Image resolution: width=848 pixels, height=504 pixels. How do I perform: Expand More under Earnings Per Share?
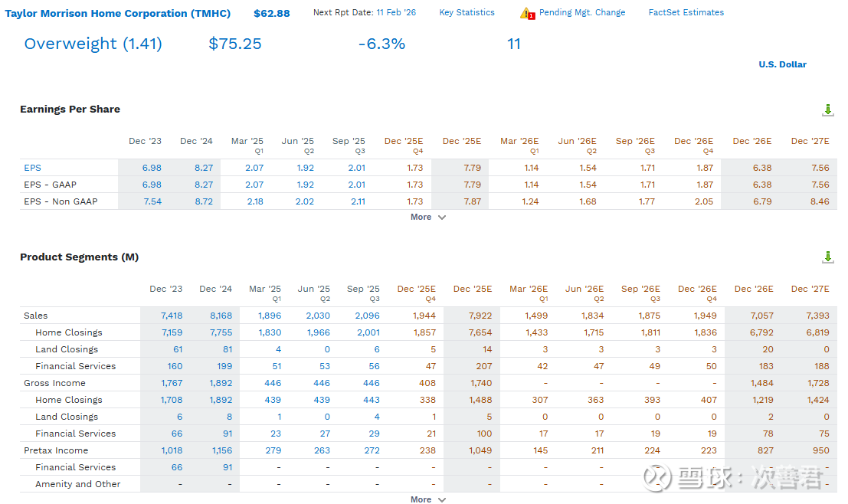(427, 218)
